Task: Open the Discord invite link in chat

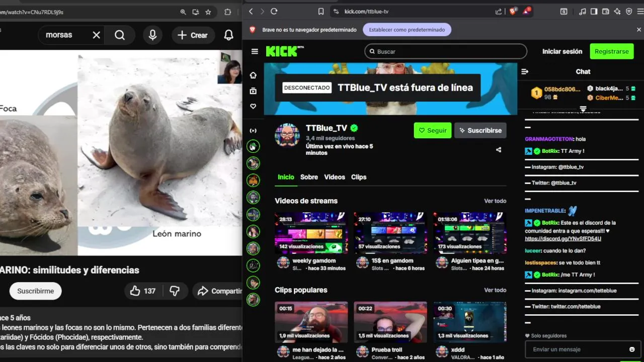Action: click(563, 238)
